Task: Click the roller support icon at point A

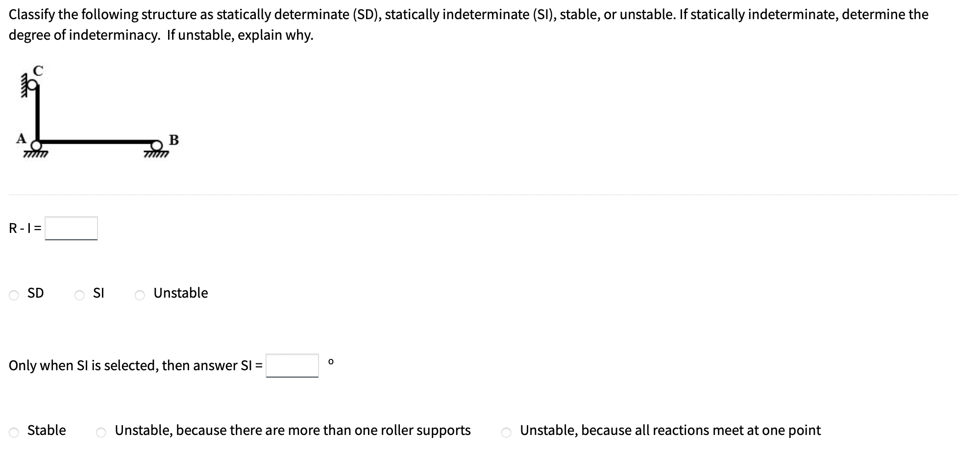Action: (36, 145)
